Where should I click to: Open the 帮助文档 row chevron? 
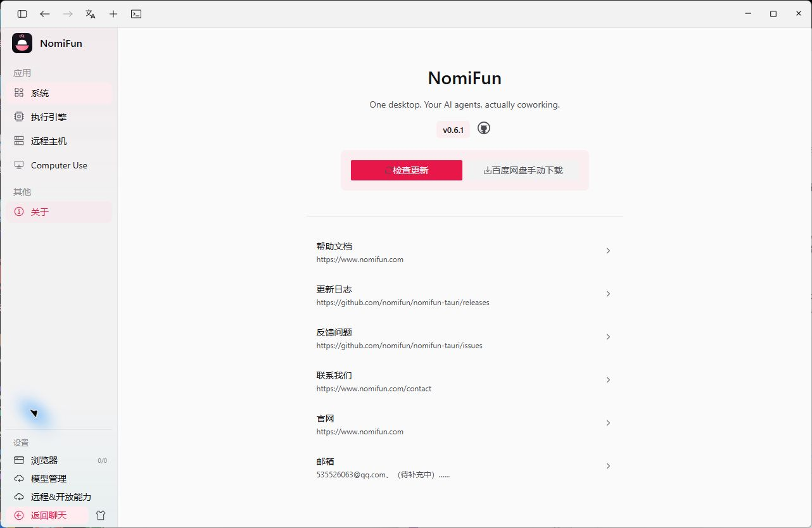(608, 251)
